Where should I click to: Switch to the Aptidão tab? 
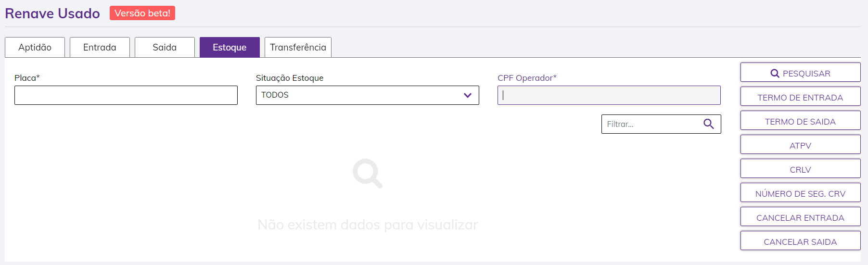pyautogui.click(x=35, y=47)
